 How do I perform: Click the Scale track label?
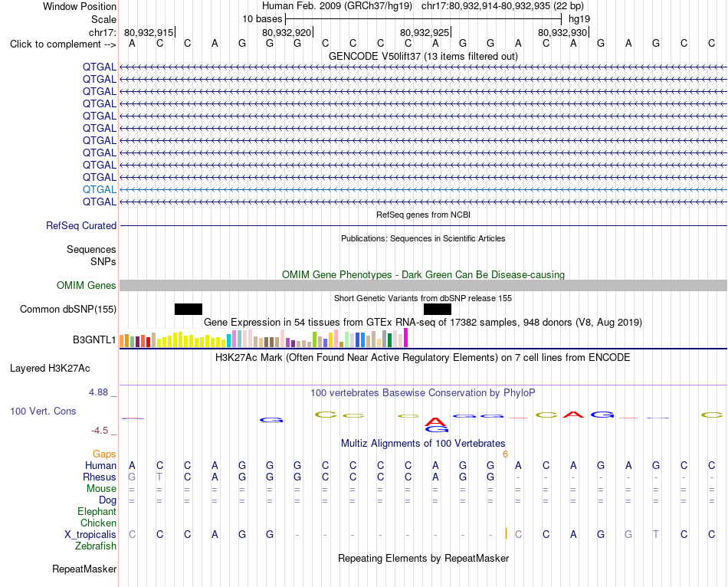(103, 19)
